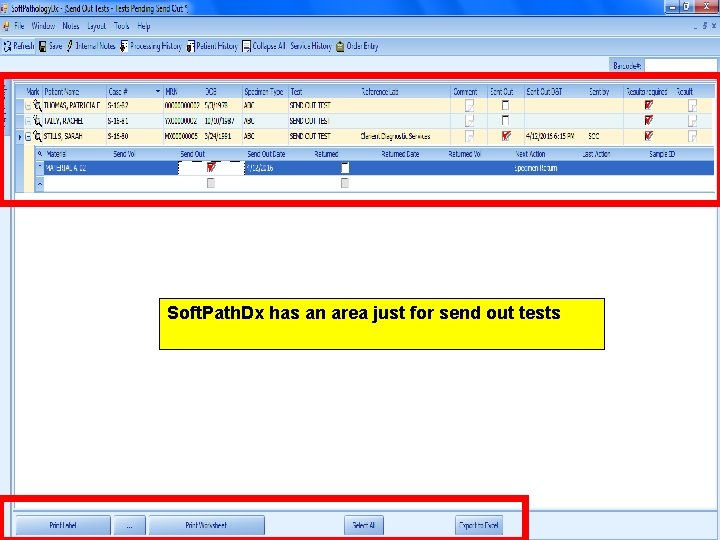Viewport: 720px width, 540px height.
Task: Open Order Entry clipboard icon
Action: coord(340,46)
